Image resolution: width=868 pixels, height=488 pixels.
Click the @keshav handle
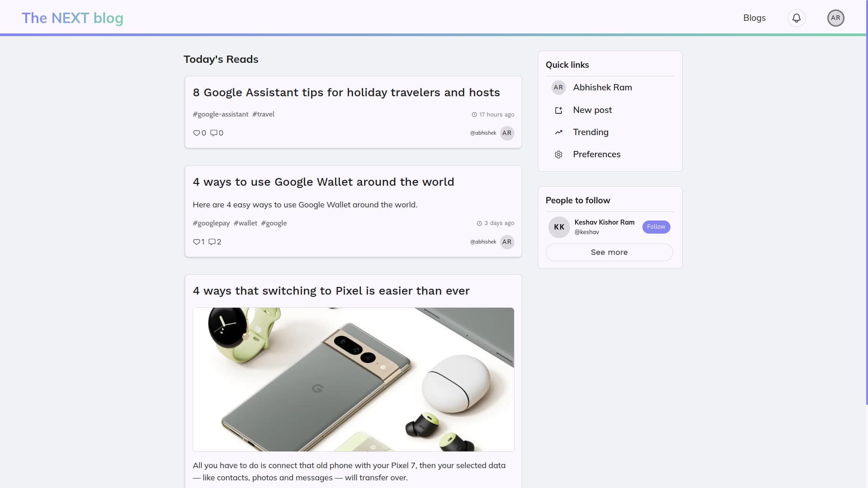[x=586, y=232]
